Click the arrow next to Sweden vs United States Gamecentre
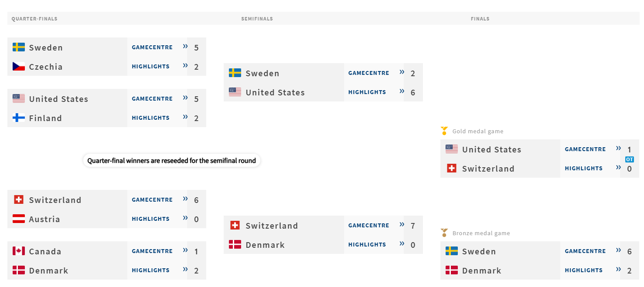 (402, 72)
